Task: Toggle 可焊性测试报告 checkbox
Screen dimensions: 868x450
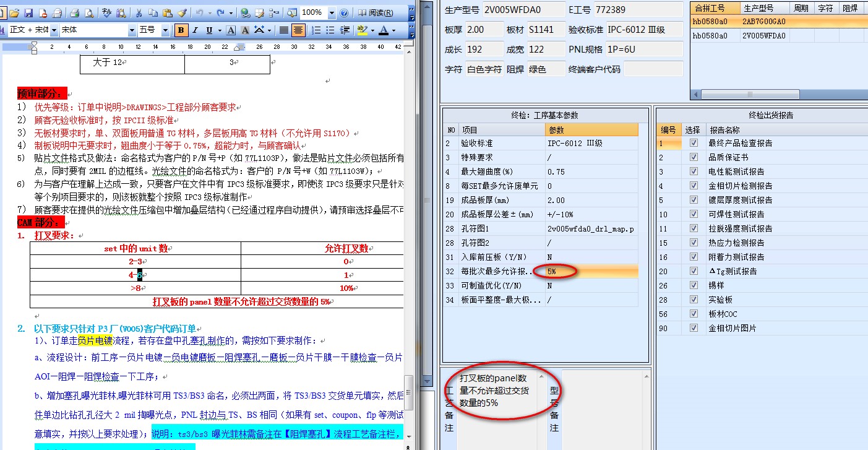Action: 693,214
